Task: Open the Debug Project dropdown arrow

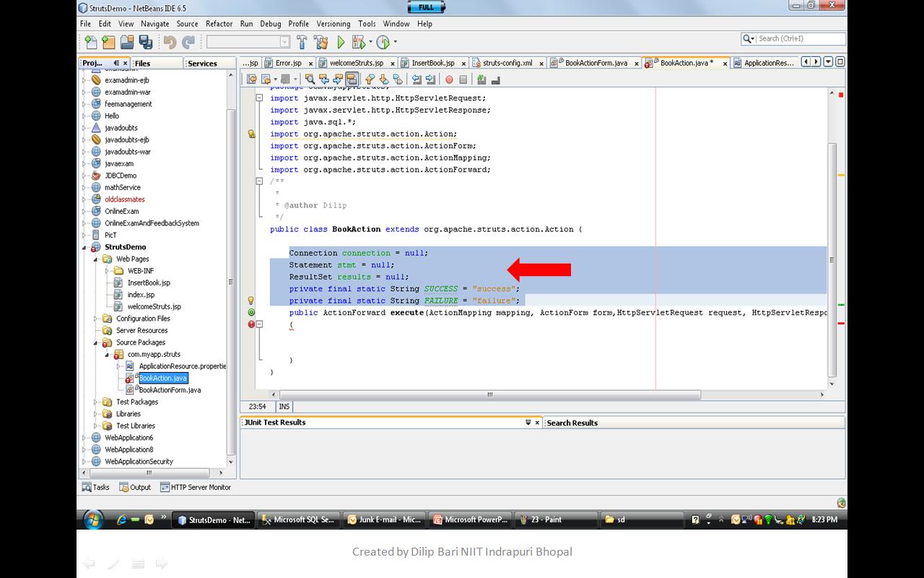Action: coord(370,42)
